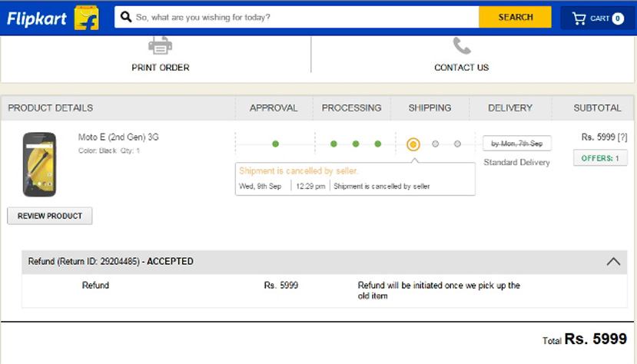Click the struck-through 'by Mon, 7th Sep' box
This screenshot has width=637, height=364.
tap(517, 144)
